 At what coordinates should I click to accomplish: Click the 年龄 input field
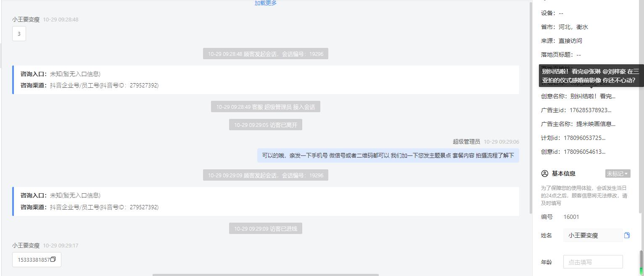(x=593, y=262)
